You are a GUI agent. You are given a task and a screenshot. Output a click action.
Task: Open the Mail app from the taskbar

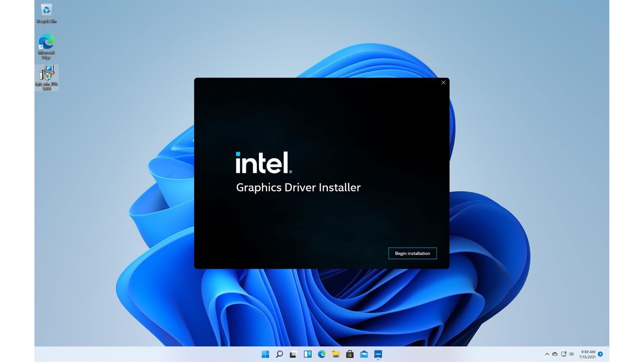point(364,354)
